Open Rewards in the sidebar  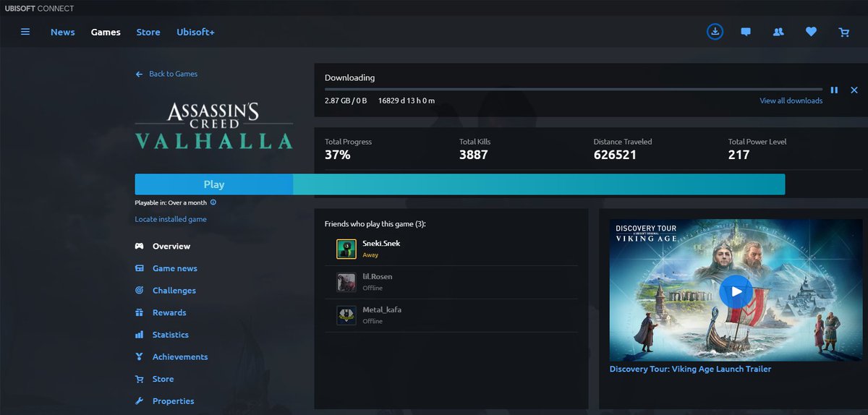pyautogui.click(x=160, y=312)
